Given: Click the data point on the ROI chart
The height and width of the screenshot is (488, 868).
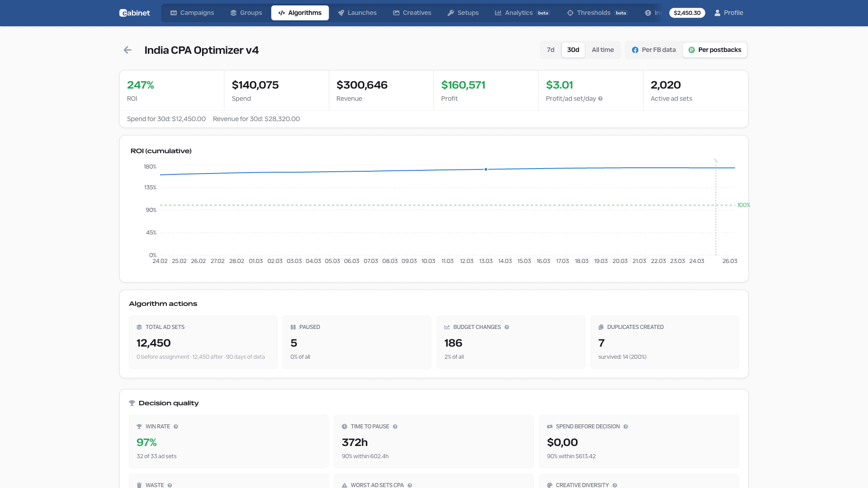Looking at the screenshot, I should click(x=486, y=169).
